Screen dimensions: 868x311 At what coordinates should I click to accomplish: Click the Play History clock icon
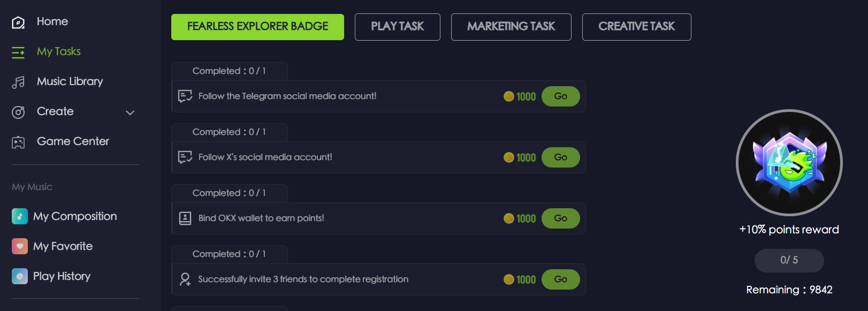[20, 276]
